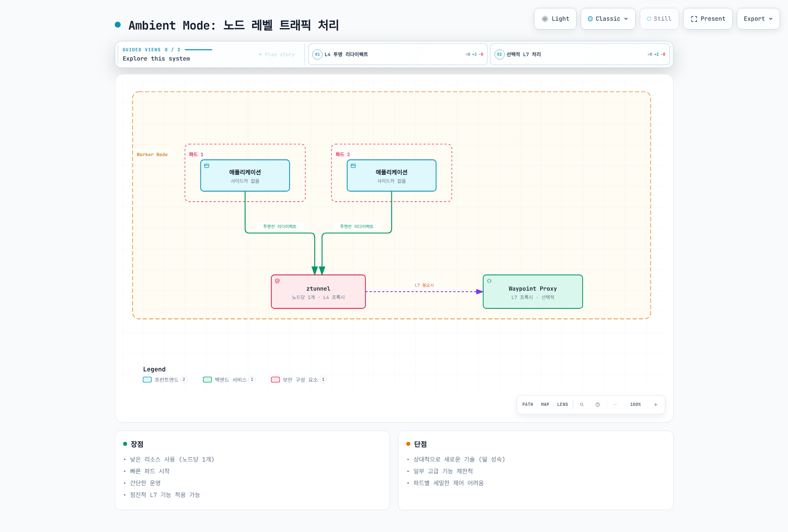The width and height of the screenshot is (788, 532).
Task: Click the 단점 heading
Action: [420, 444]
